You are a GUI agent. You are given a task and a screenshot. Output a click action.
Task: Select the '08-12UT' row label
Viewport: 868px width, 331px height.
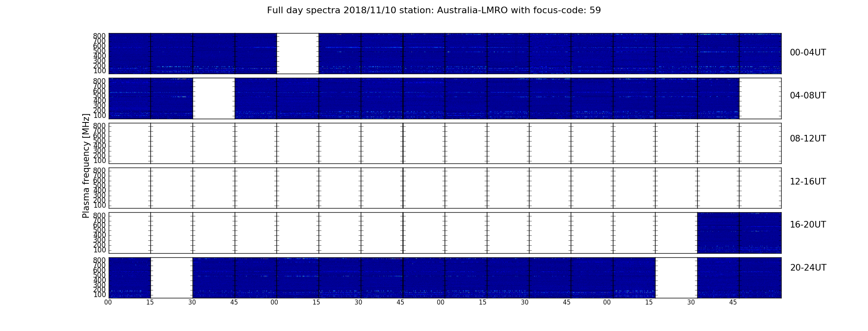click(808, 139)
